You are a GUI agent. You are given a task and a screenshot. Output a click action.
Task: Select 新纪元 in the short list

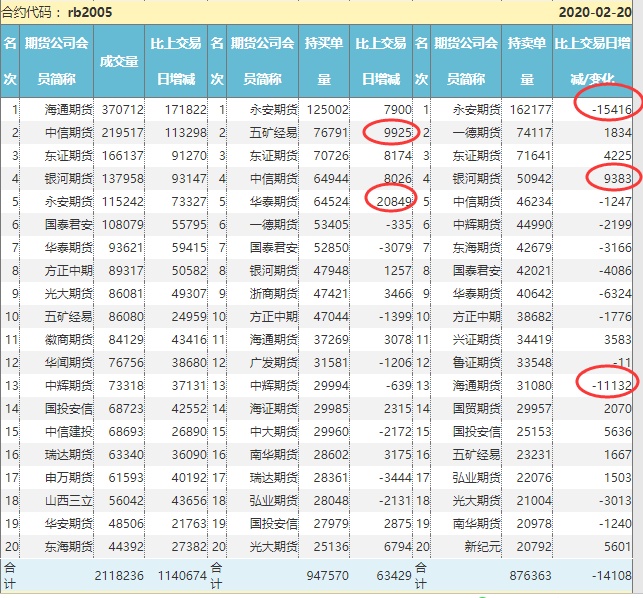[483, 546]
